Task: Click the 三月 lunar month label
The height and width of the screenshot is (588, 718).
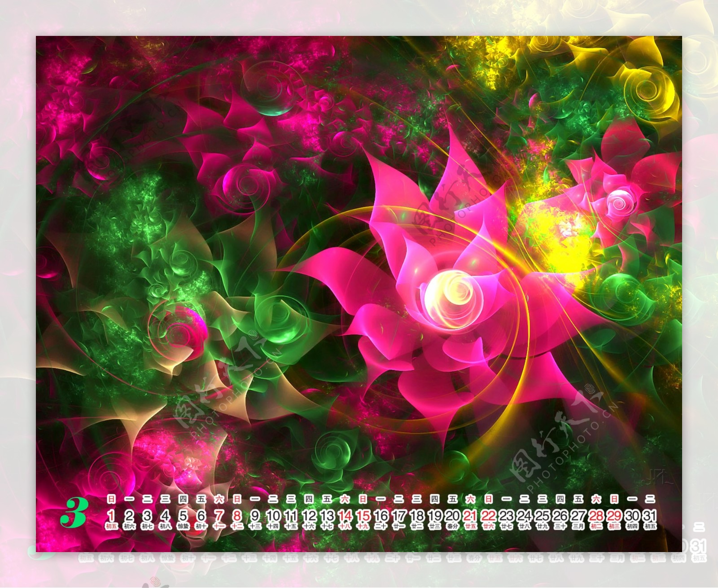Action: (x=578, y=526)
